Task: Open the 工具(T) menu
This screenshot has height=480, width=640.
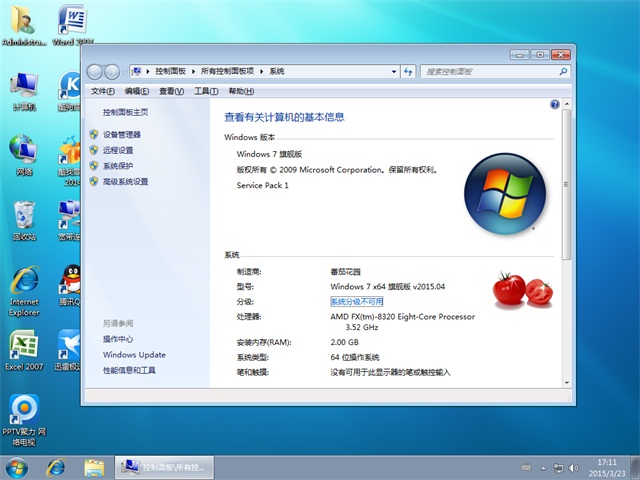Action: [x=205, y=91]
